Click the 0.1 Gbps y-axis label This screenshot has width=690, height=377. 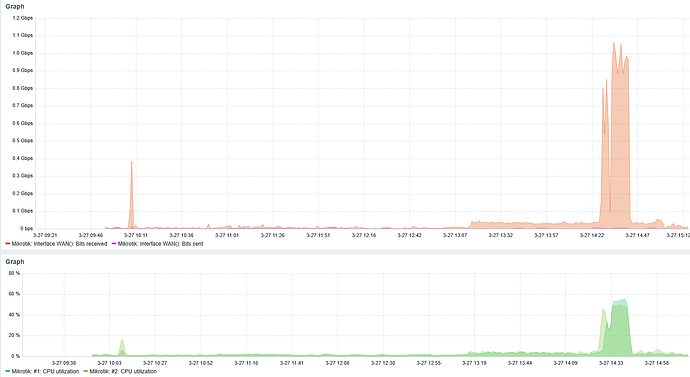(x=23, y=211)
